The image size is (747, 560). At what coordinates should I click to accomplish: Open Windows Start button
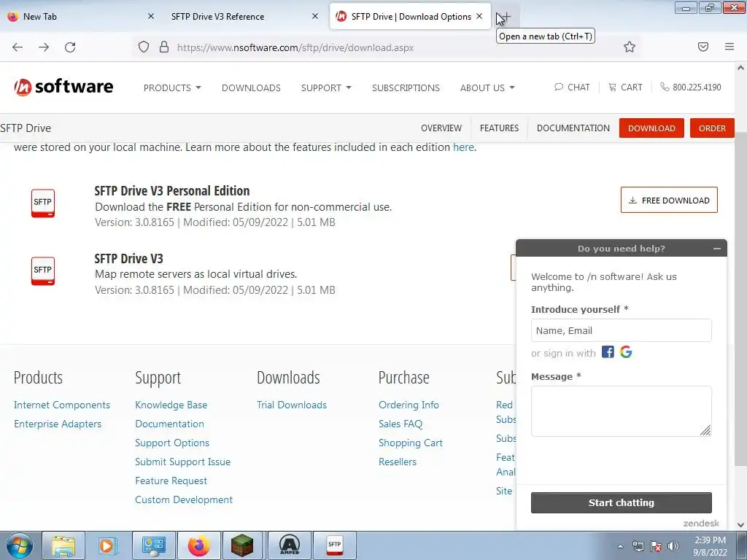tap(19, 545)
